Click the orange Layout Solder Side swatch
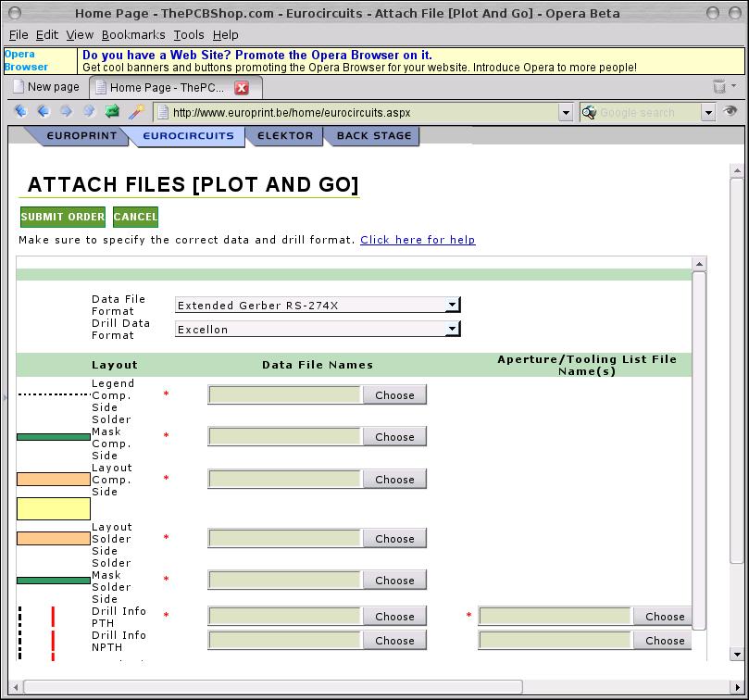Screen dimensions: 749x700 [54, 539]
